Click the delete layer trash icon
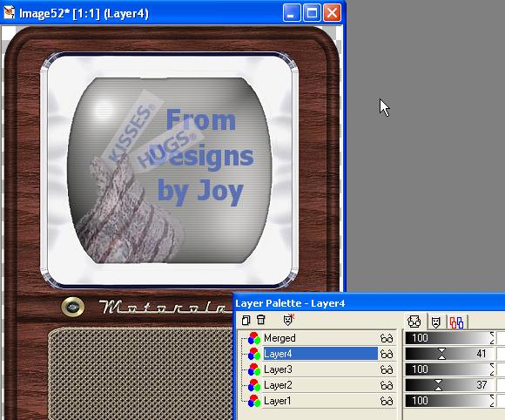This screenshot has height=420, width=505. (261, 320)
